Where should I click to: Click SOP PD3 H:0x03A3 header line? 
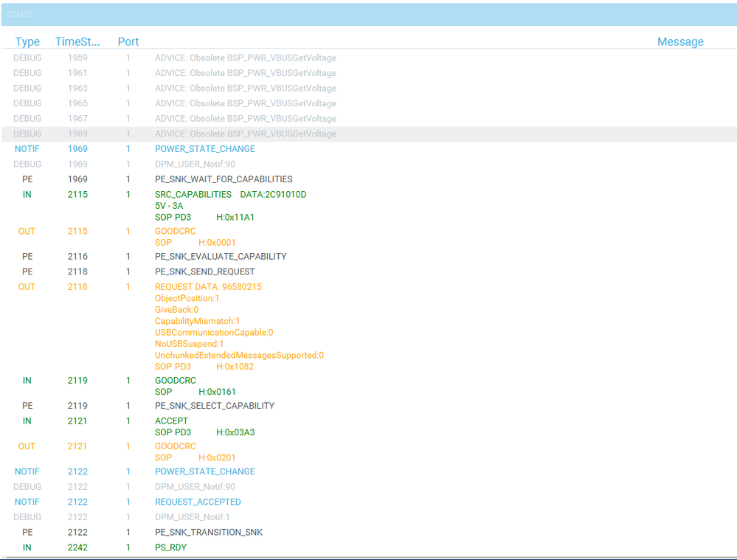[x=205, y=432]
